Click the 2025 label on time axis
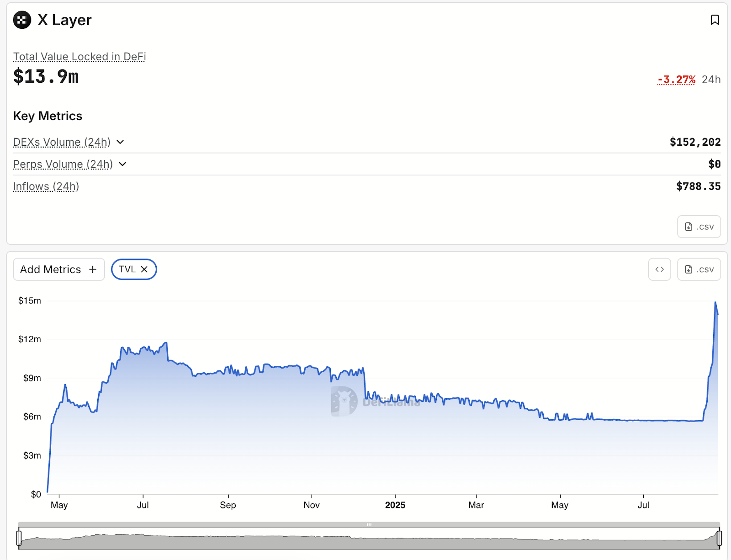The image size is (731, 560). coord(395,505)
